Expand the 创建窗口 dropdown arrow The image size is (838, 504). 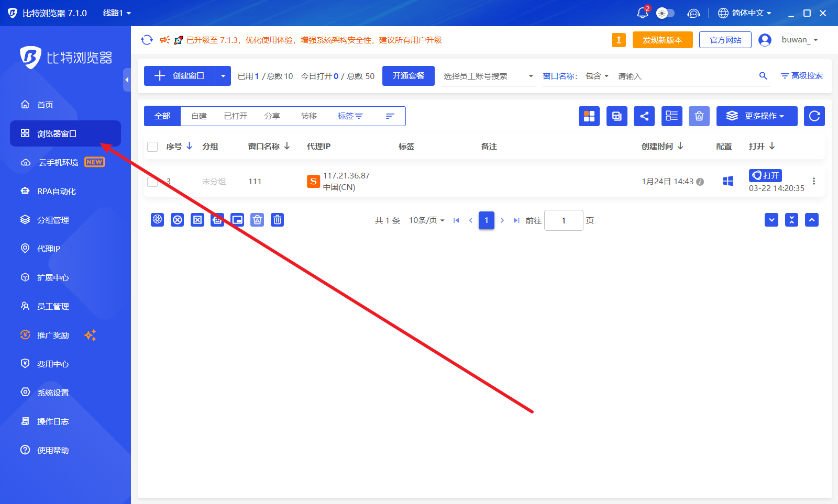click(223, 76)
